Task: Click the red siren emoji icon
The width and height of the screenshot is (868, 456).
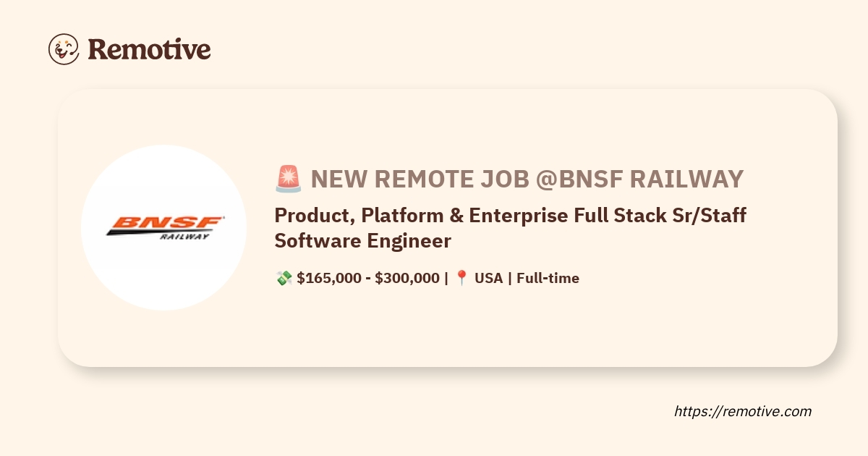Action: point(288,179)
